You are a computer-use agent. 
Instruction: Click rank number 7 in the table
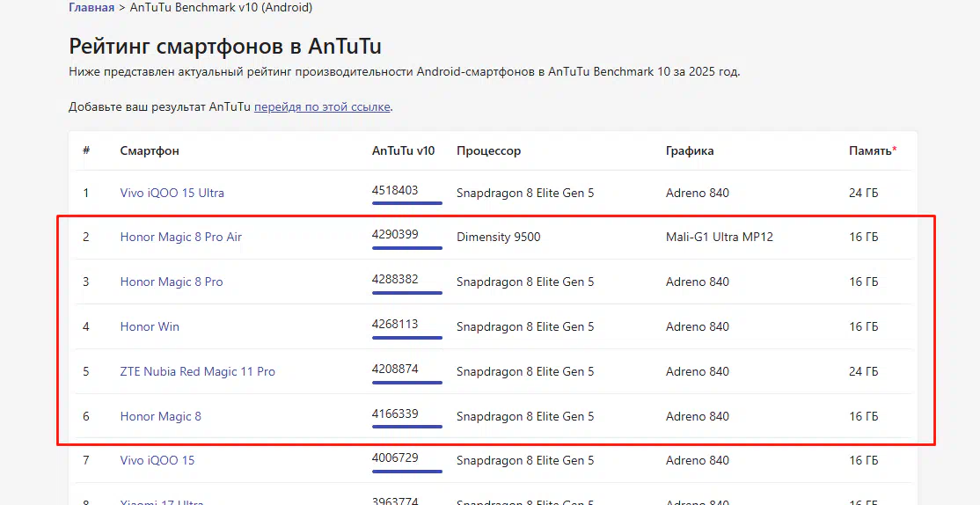coord(85,461)
